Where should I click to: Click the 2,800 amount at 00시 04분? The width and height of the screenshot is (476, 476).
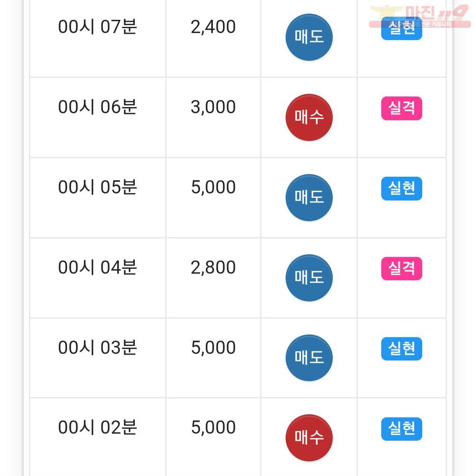pos(213,268)
